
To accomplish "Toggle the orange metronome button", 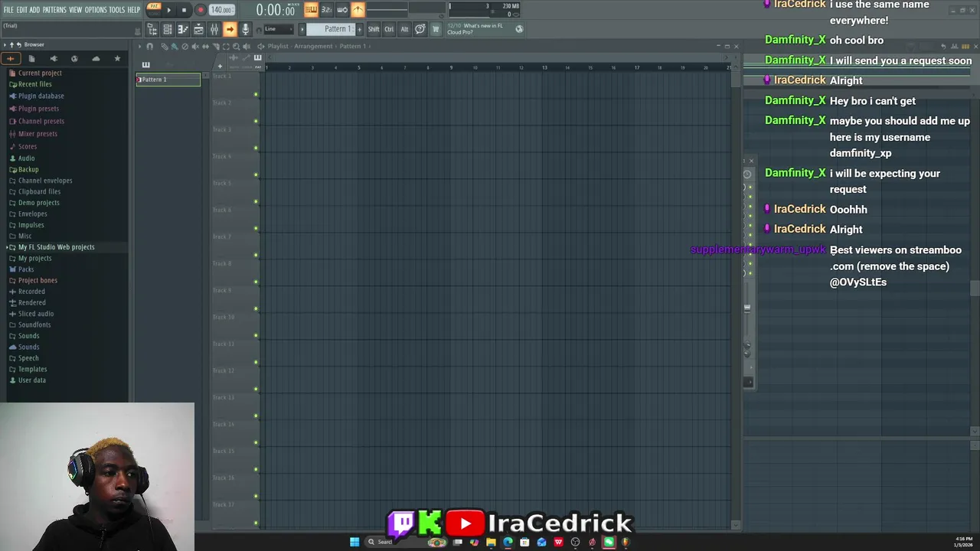I will coord(358,10).
